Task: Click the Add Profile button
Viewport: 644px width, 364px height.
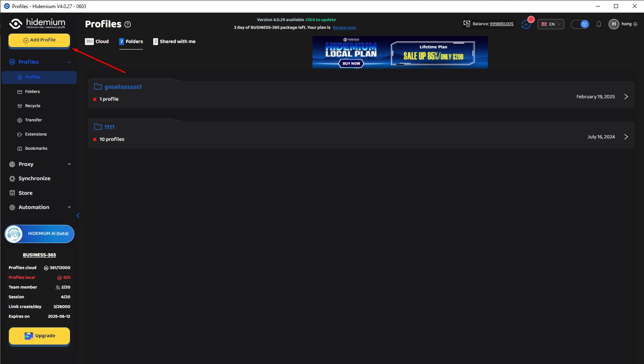Action: (x=39, y=40)
